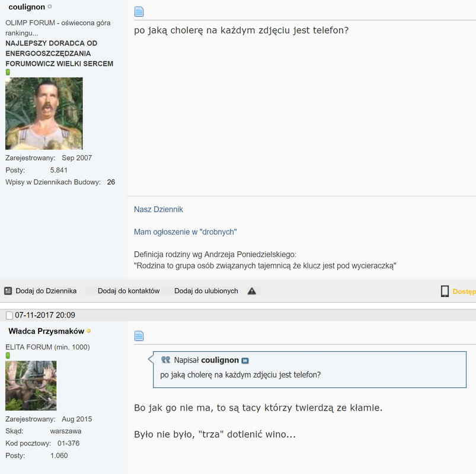Select coulignon's post count 5.841
Image resolution: width=476 pixels, height=474 pixels.
(x=59, y=170)
